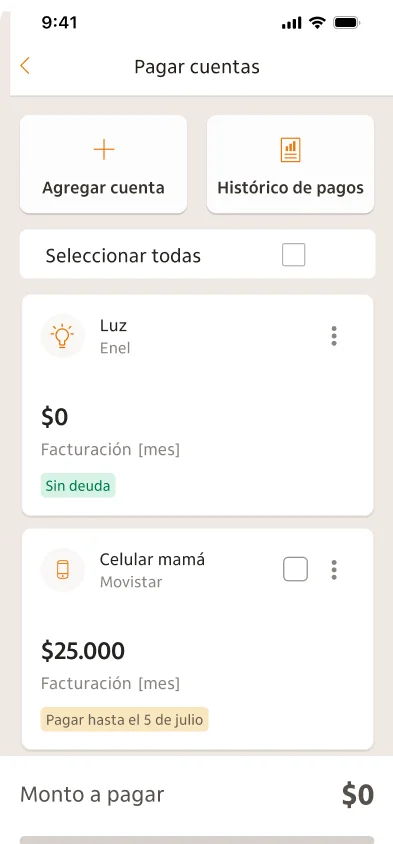Click the Pagar hasta el 5 de julio badge
393x844 pixels.
point(124,720)
